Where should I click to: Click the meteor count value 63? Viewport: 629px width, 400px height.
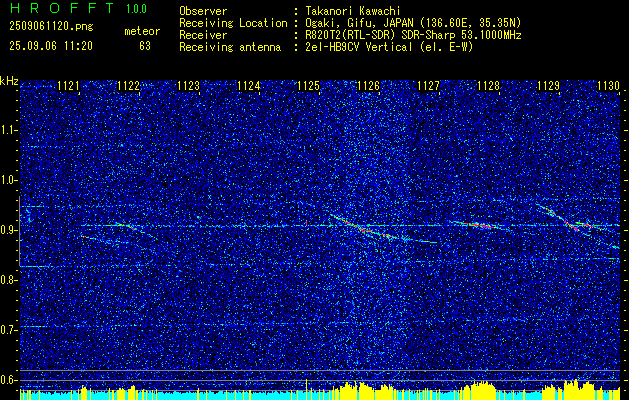point(145,46)
